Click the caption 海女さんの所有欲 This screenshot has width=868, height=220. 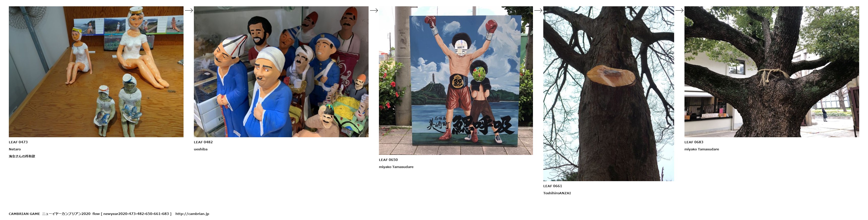pos(22,156)
